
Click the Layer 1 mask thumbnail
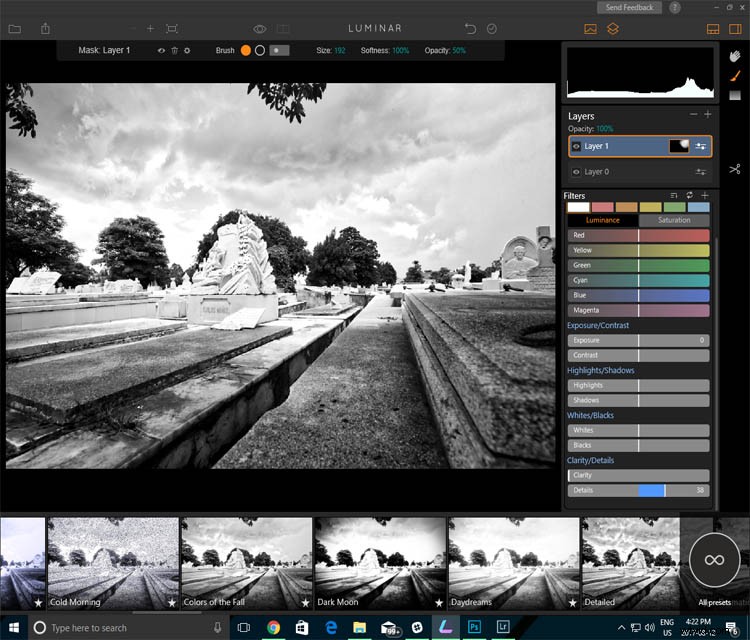point(679,146)
